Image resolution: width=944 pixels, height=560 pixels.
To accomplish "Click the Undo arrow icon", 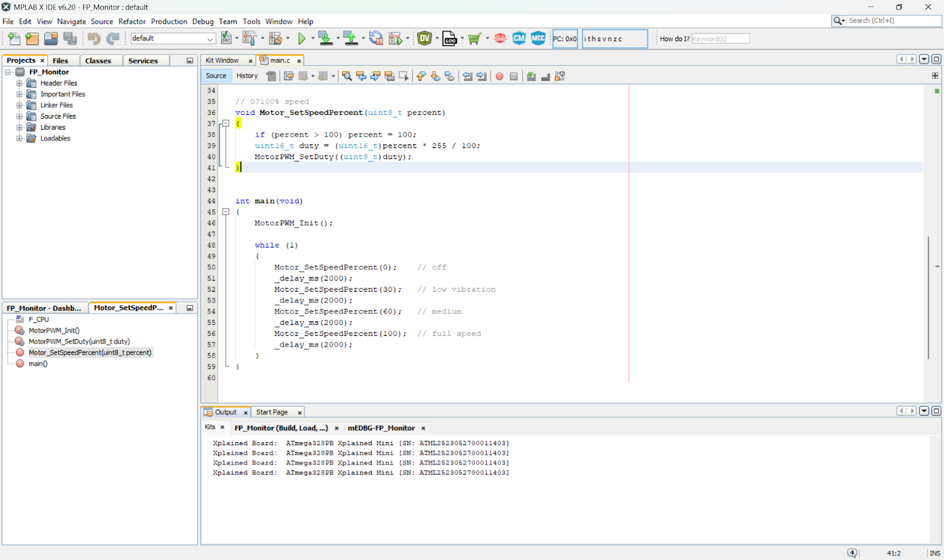I will click(94, 39).
